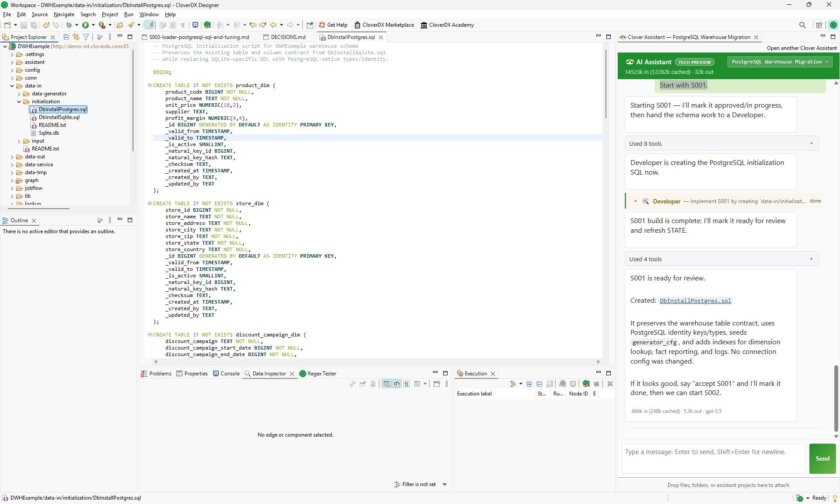This screenshot has width=840, height=504.
Task: Toggle the text mode [T] icon in Data Inspector
Action: [x=397, y=384]
